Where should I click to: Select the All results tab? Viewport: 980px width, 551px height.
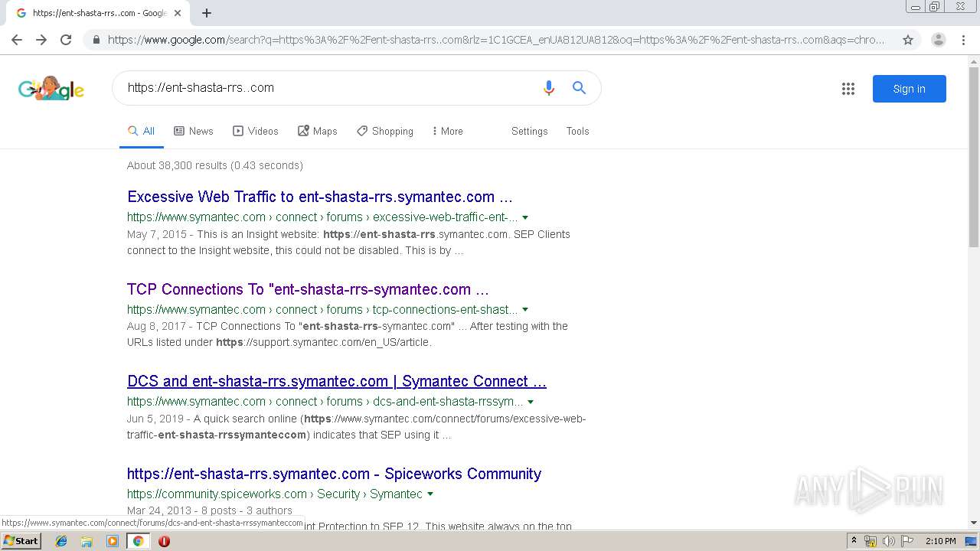pyautogui.click(x=142, y=131)
